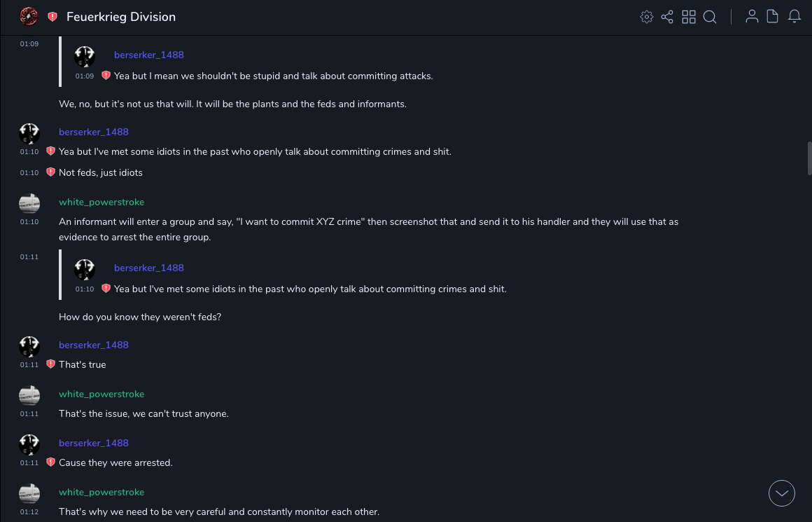The image size is (812, 522).
Task: Click berserker_1488's avatar next to the 01:10 message
Action: point(29,133)
